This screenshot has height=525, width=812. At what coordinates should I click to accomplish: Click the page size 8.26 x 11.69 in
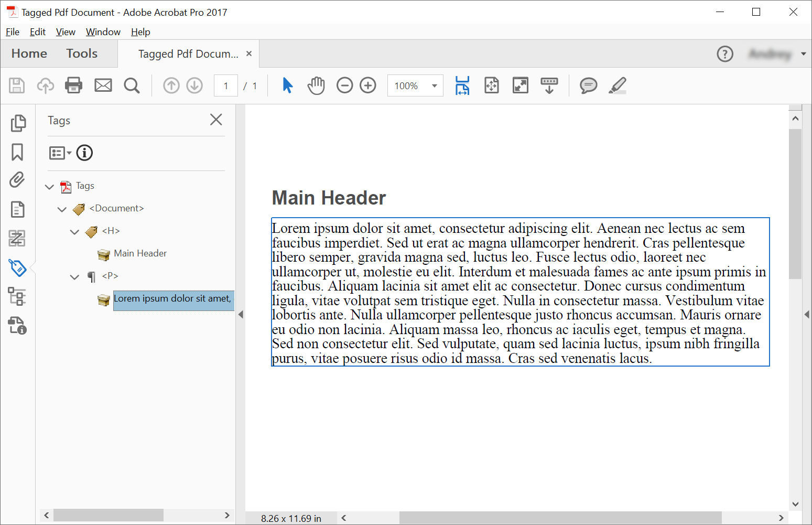coord(291,518)
